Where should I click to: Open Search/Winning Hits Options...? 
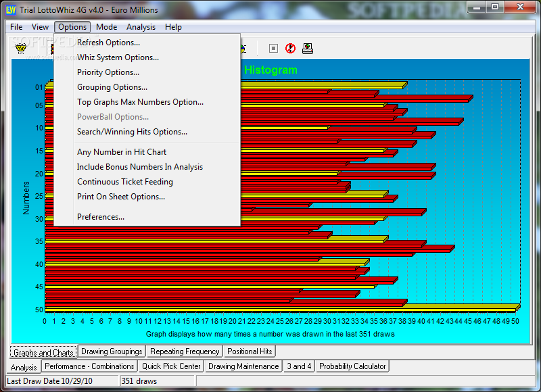pos(147,132)
